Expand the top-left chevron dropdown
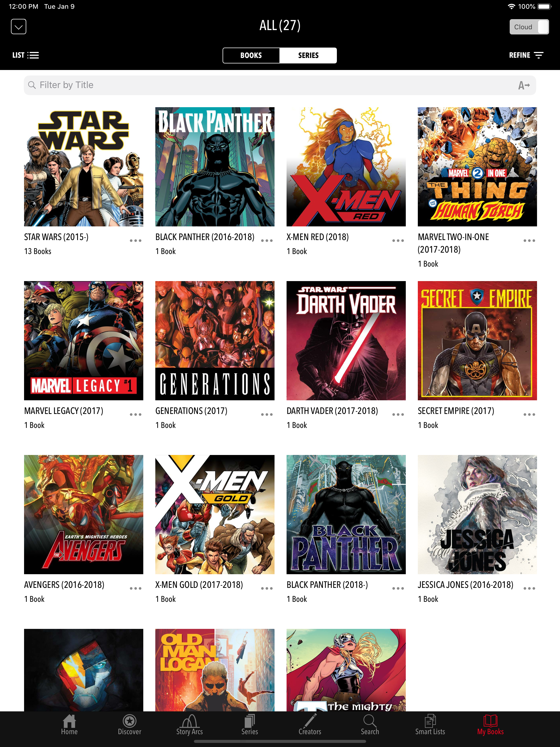The width and height of the screenshot is (560, 747). coord(19,27)
